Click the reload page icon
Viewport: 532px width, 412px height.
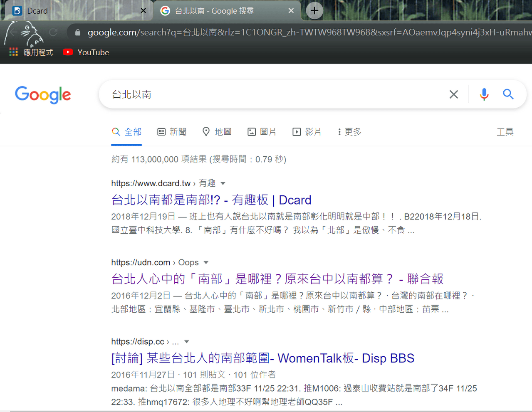tap(53, 32)
